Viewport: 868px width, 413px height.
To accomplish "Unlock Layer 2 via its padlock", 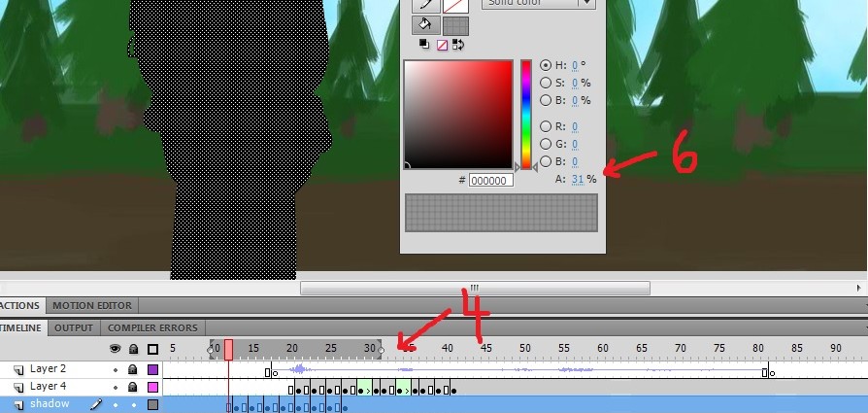I will click(x=133, y=369).
